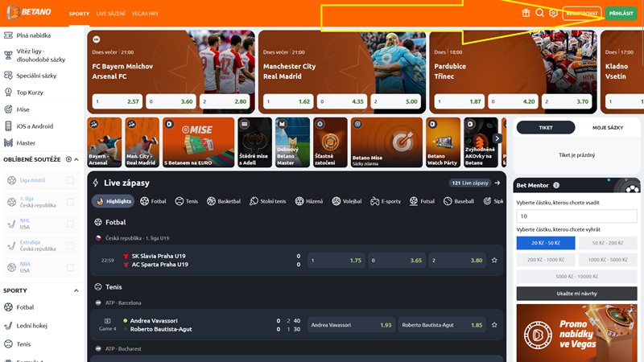Click the add plus icon beside Oblíbené soutěže
Viewport: 644px width, 362px height.
(x=68, y=159)
